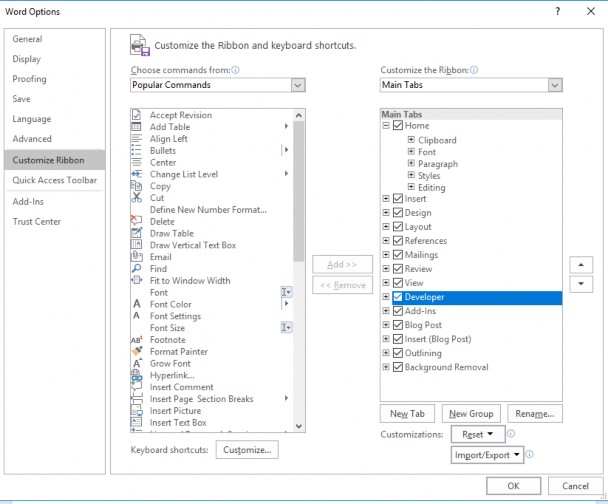Click the Rename button
The height and width of the screenshot is (504, 608).
coord(535,414)
